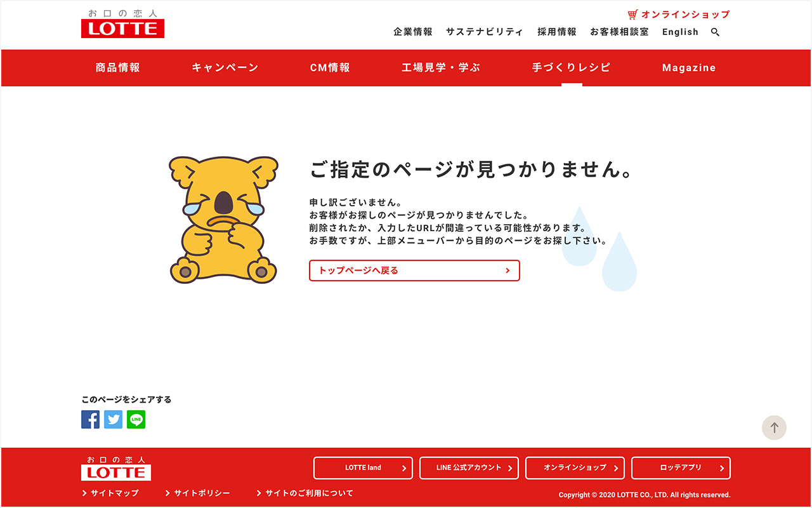Select the 商品情報 navigation tab
Viewport: 812px width, 508px height.
tap(118, 67)
